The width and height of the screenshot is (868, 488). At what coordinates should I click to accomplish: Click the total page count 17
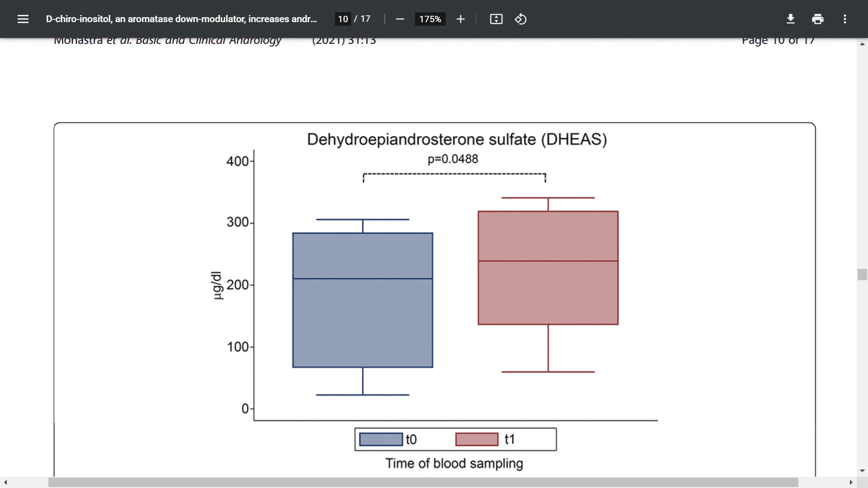coord(365,19)
